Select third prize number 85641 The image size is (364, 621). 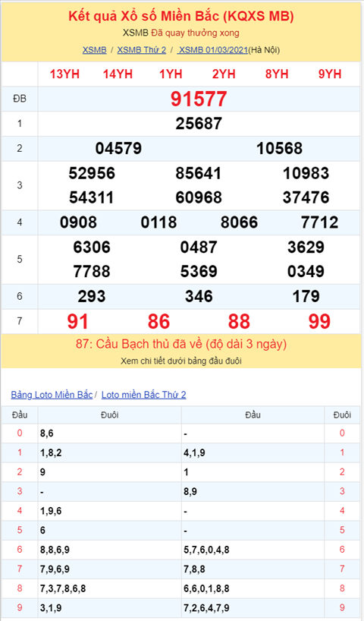coord(199,173)
